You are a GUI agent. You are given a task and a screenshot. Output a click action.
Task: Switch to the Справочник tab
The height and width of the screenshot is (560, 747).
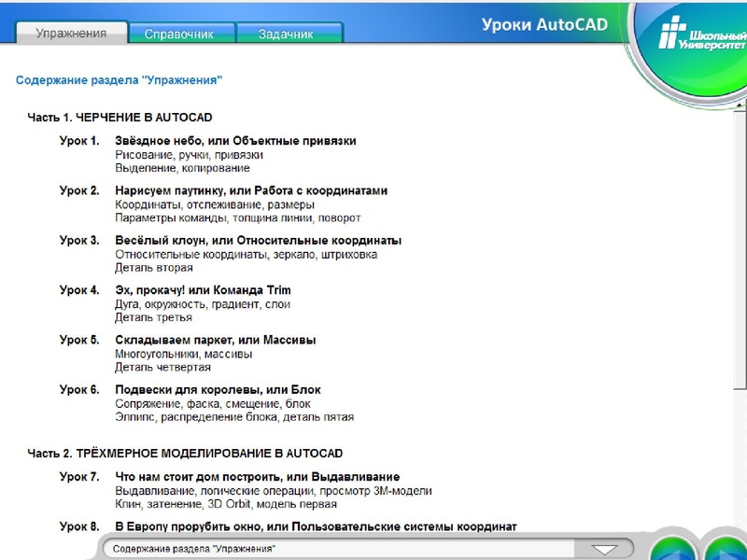[x=179, y=34]
